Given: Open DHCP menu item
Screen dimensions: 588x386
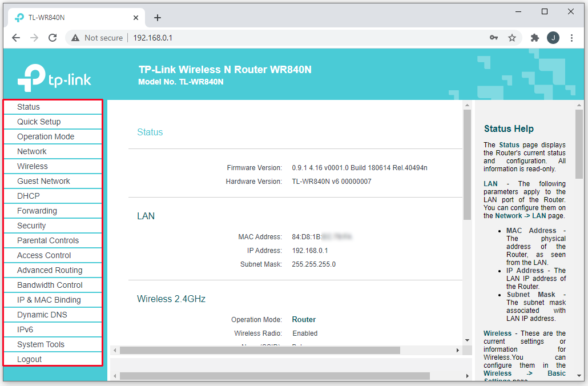Looking at the screenshot, I should pyautogui.click(x=53, y=196).
